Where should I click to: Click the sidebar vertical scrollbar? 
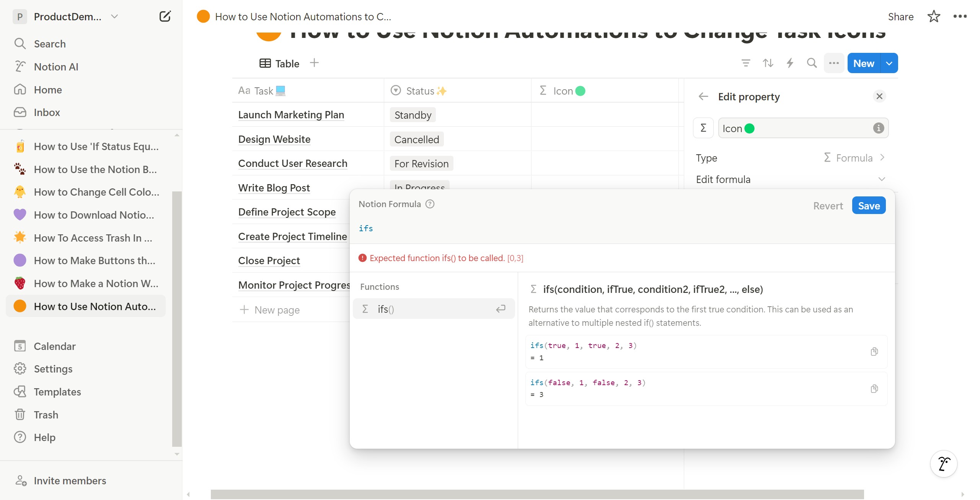click(x=177, y=319)
